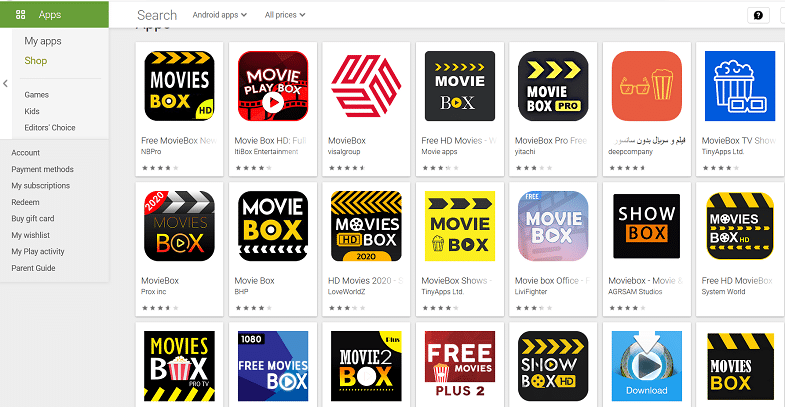Click Buy gift card

click(x=33, y=219)
